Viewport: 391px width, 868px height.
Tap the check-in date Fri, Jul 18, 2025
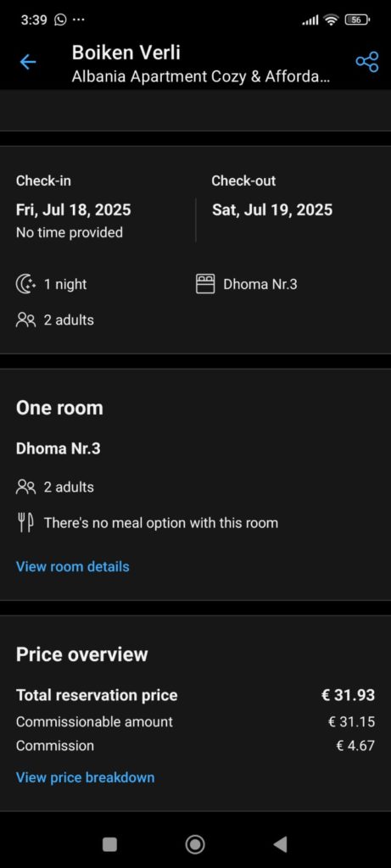point(74,210)
